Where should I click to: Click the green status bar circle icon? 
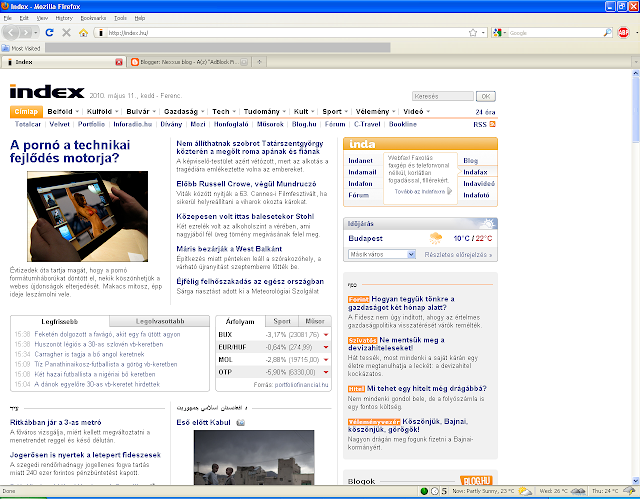pos(424,491)
